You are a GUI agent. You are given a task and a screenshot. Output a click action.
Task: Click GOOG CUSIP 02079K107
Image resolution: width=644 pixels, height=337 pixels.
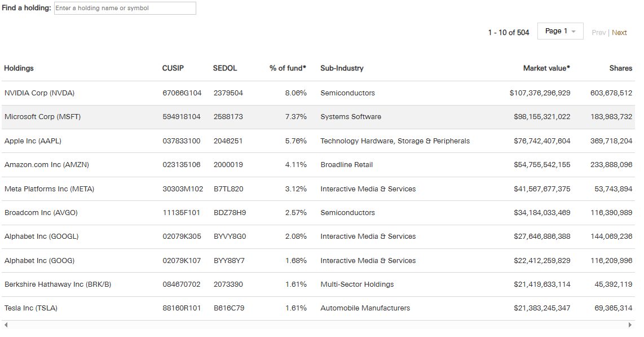(182, 261)
